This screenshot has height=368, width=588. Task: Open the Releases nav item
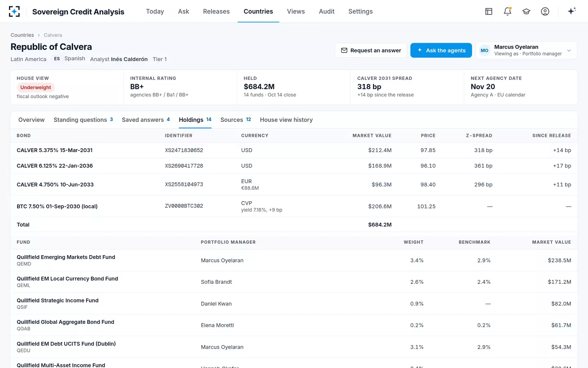tap(216, 11)
